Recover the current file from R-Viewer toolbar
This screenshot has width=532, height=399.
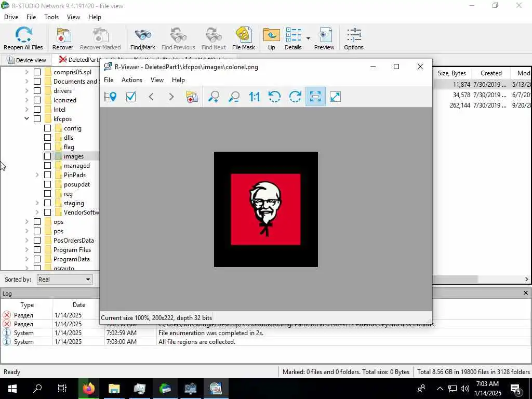click(x=192, y=97)
